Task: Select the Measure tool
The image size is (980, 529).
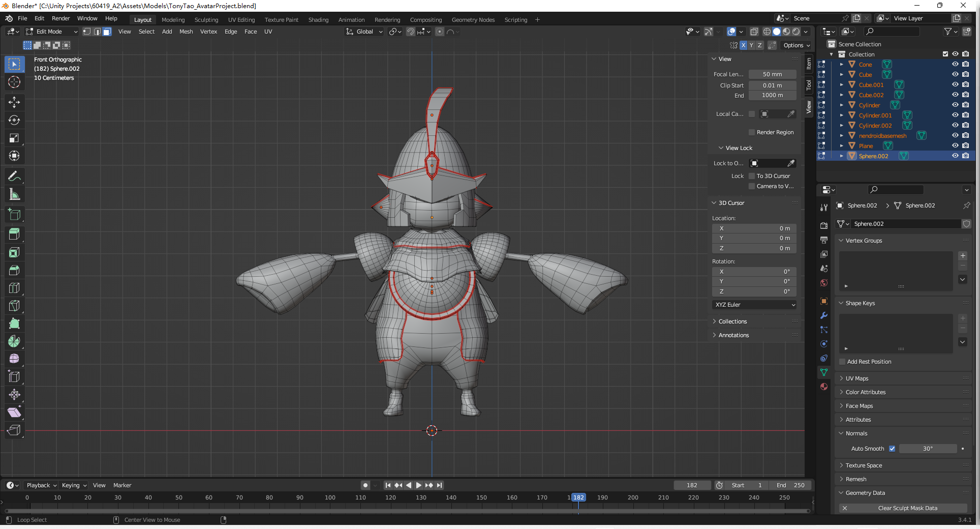Action: [x=14, y=194]
